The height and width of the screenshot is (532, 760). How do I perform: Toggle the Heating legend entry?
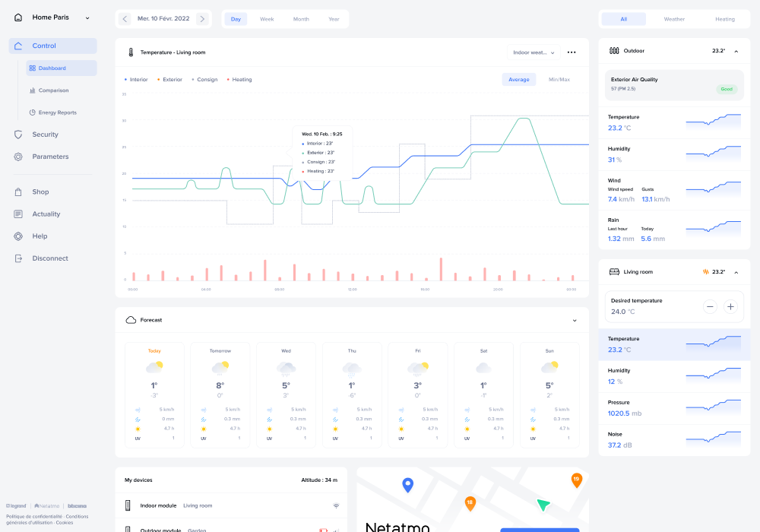(x=240, y=79)
